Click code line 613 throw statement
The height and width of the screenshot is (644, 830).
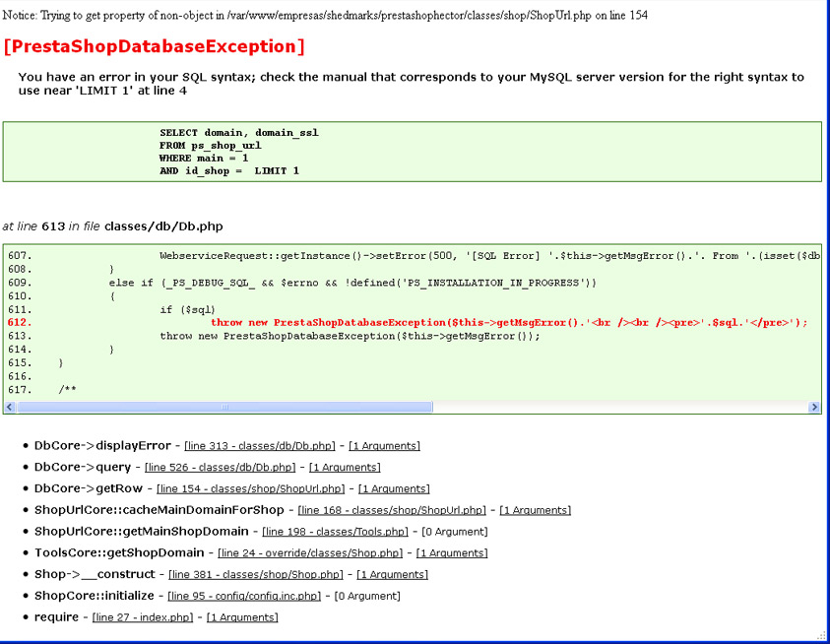coord(350,336)
